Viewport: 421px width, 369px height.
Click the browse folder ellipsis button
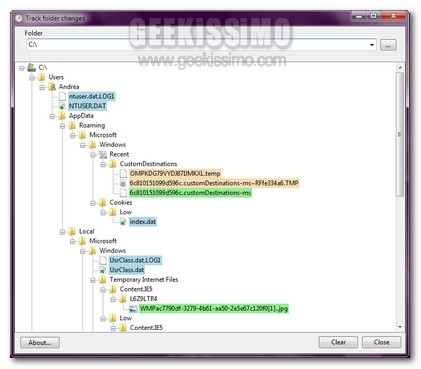[388, 45]
